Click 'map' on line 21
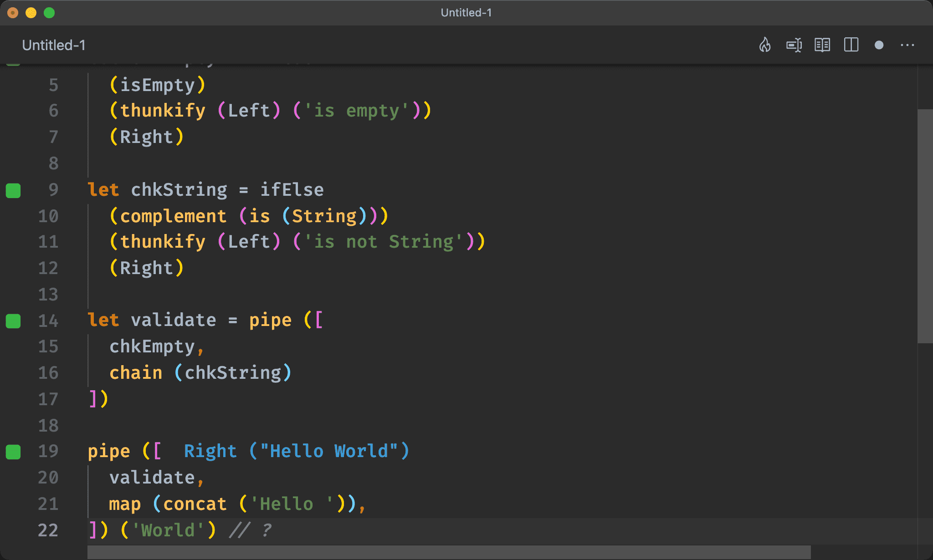The width and height of the screenshot is (933, 560). click(x=125, y=505)
